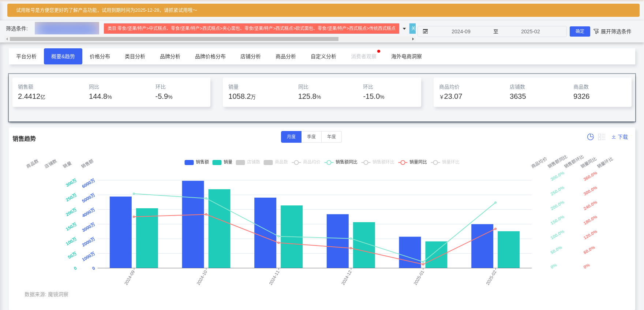The height and width of the screenshot is (310, 644).
Task: Click 2025-01 teal volume bar
Action: 436,255
